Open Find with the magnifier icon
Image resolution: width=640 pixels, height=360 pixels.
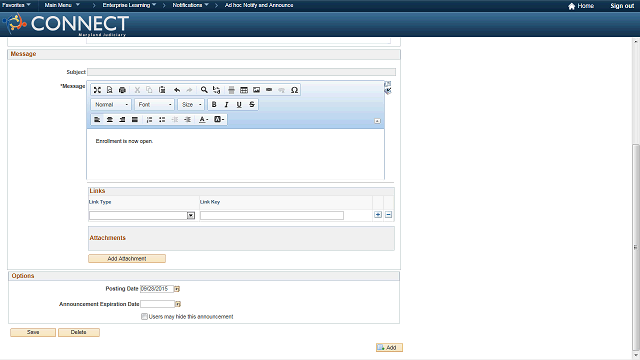tap(204, 90)
